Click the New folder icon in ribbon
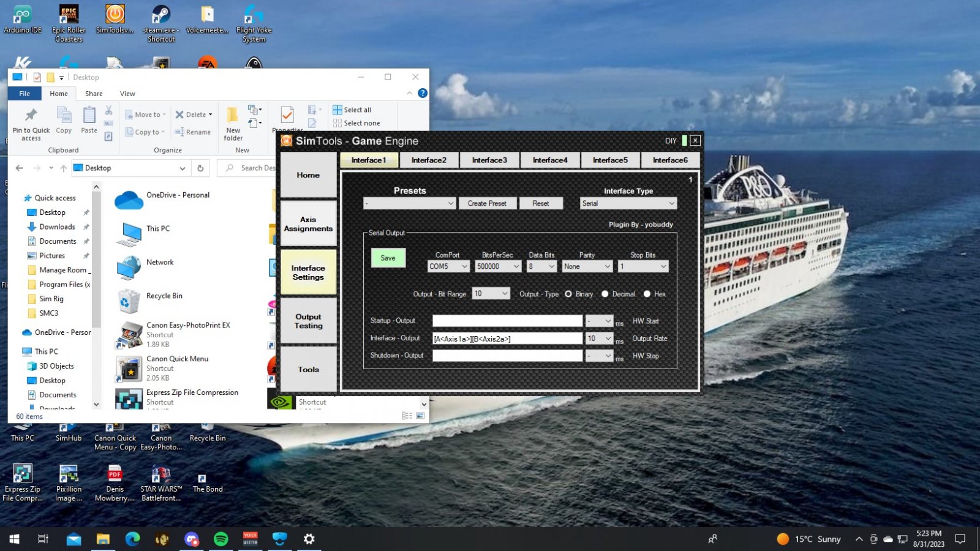Screen dimensions: 980x551 coord(233,116)
